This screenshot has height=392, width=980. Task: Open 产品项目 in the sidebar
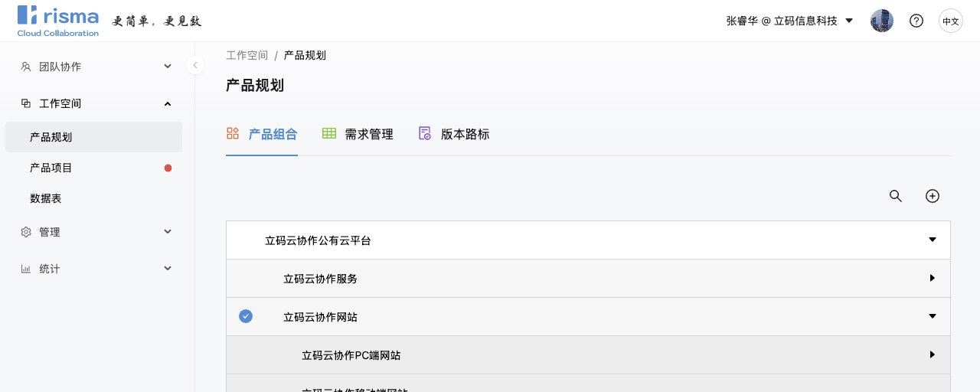point(51,168)
